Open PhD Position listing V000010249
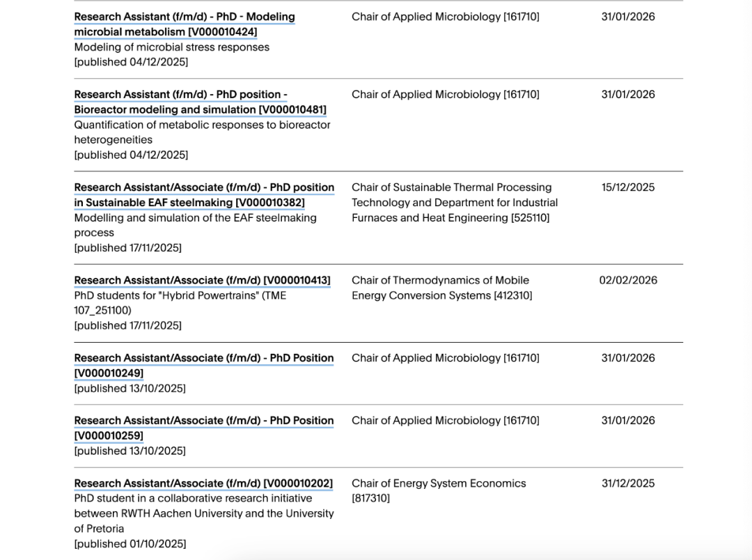This screenshot has height=560, width=752. coord(203,365)
